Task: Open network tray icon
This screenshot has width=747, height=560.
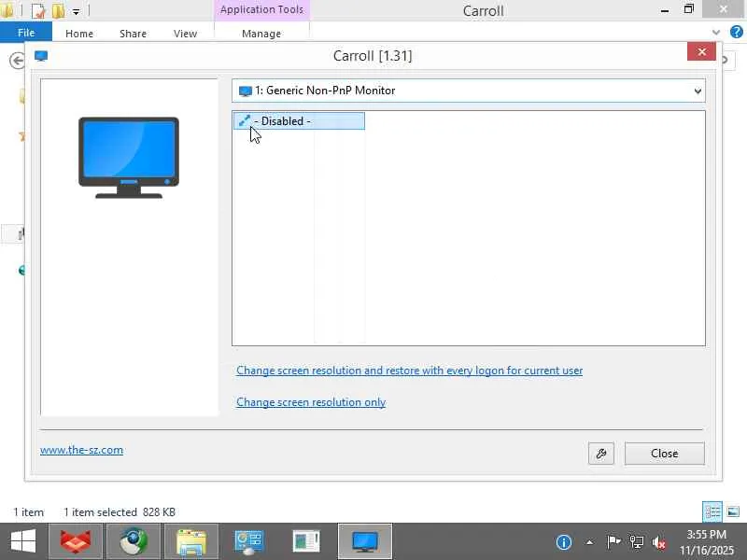Action: [637, 542]
